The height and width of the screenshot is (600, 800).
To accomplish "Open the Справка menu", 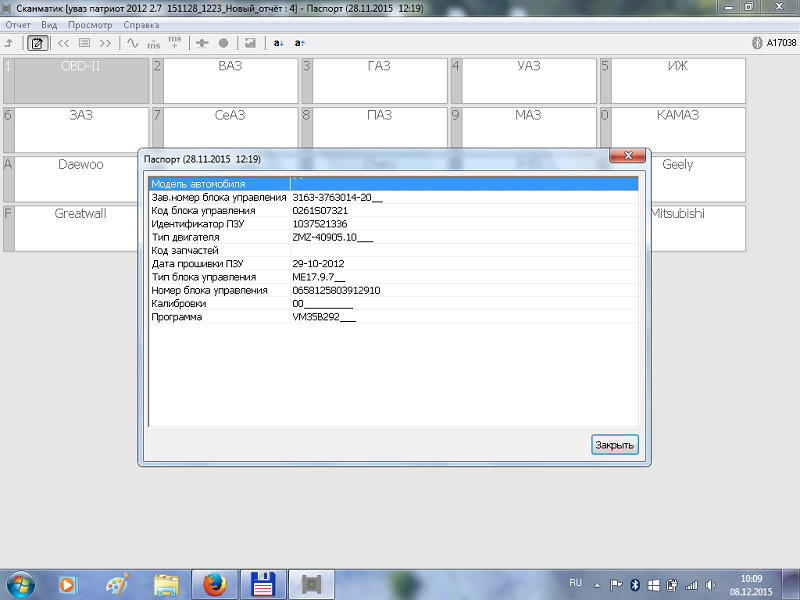I will coord(140,24).
